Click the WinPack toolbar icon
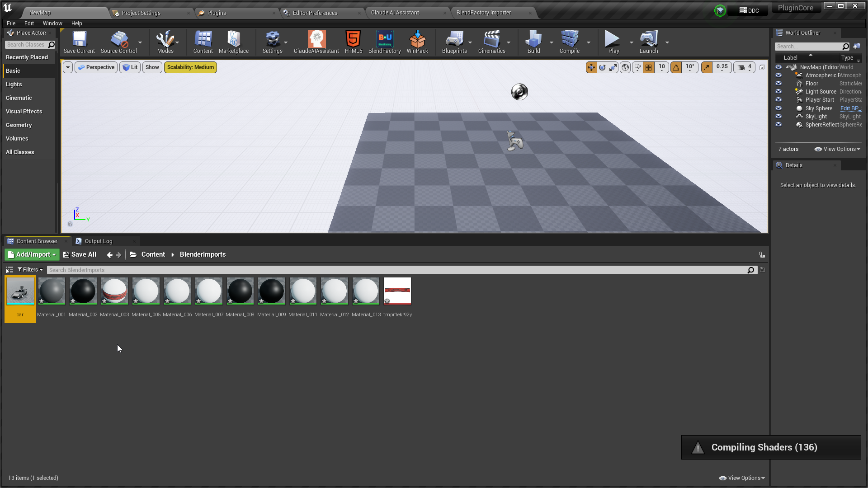868x488 pixels. point(417,42)
